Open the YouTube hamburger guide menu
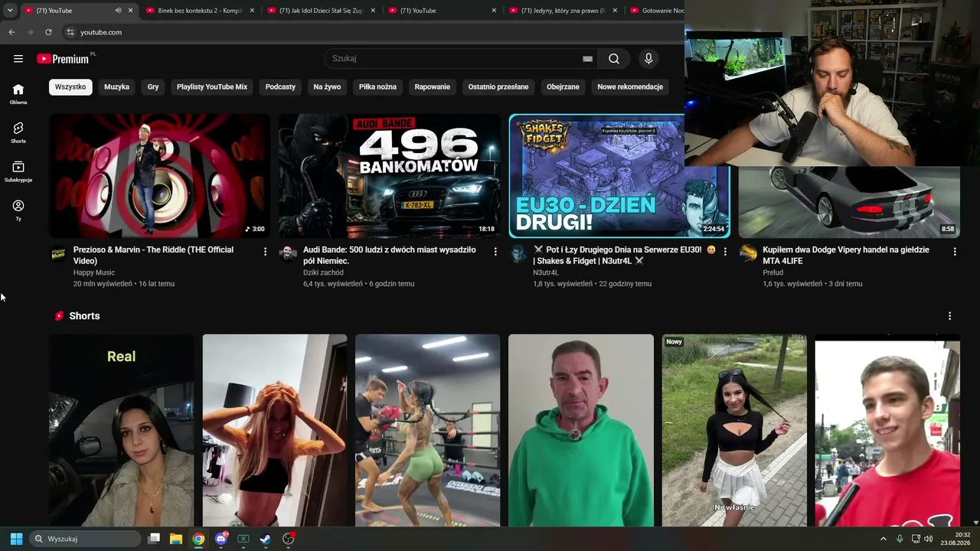Screen dimensions: 980x551 point(18,59)
